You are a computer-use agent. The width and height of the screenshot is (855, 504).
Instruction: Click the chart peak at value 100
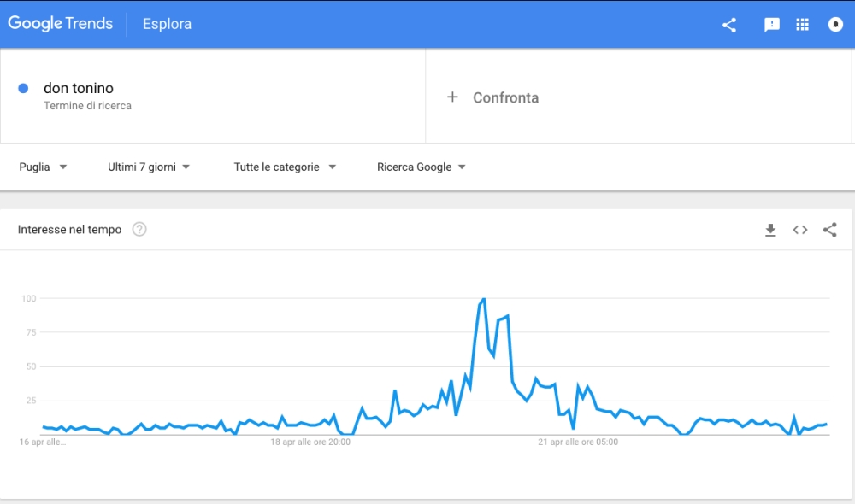pyautogui.click(x=484, y=299)
